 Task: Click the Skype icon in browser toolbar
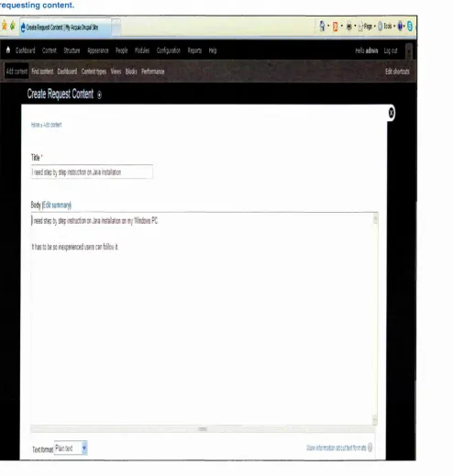coord(410,27)
